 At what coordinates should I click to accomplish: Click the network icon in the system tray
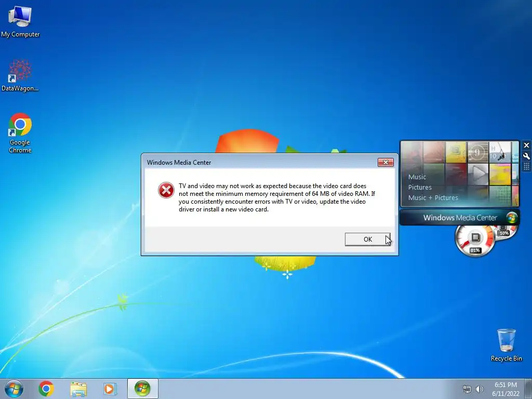point(467,389)
